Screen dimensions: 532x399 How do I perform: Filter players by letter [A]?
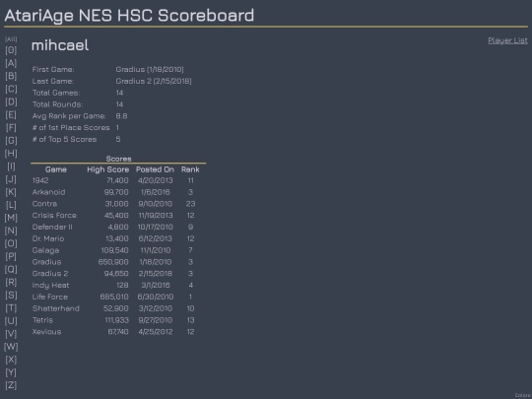tap(11, 63)
